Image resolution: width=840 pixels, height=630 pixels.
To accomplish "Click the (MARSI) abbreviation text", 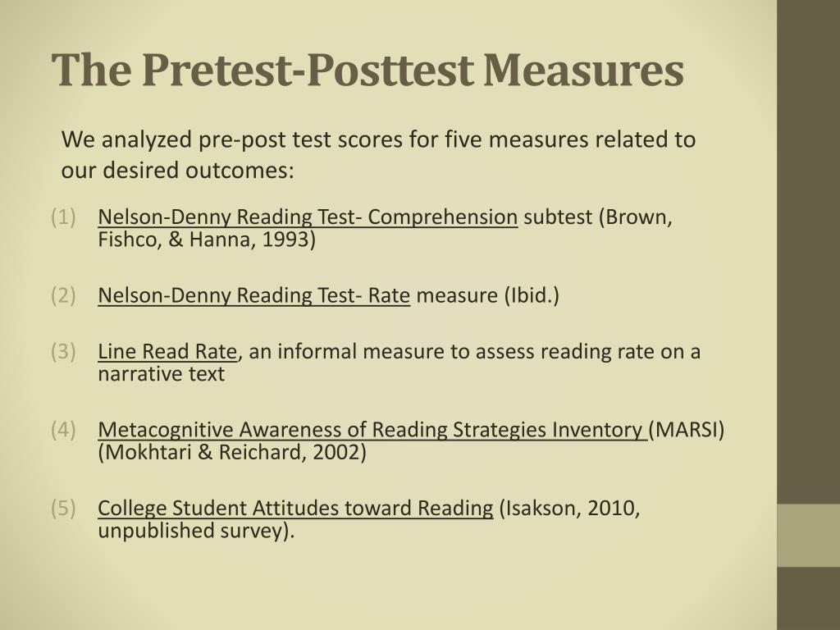I will [687, 430].
